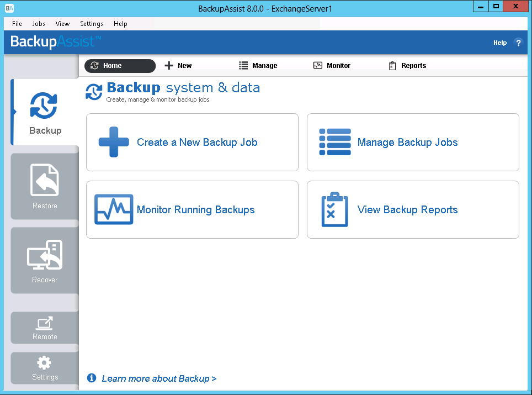Click the blue plus icon for new backup job
532x395 pixels.
[x=114, y=142]
